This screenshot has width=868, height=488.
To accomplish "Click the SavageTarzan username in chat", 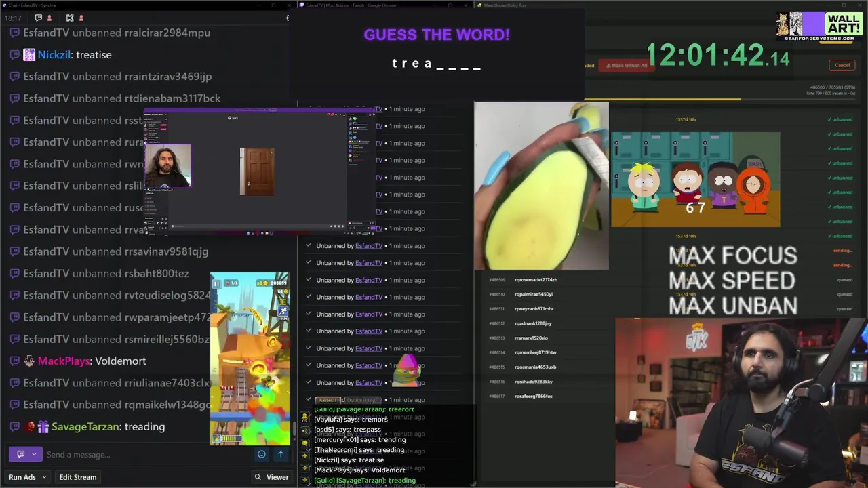I will coord(85,427).
